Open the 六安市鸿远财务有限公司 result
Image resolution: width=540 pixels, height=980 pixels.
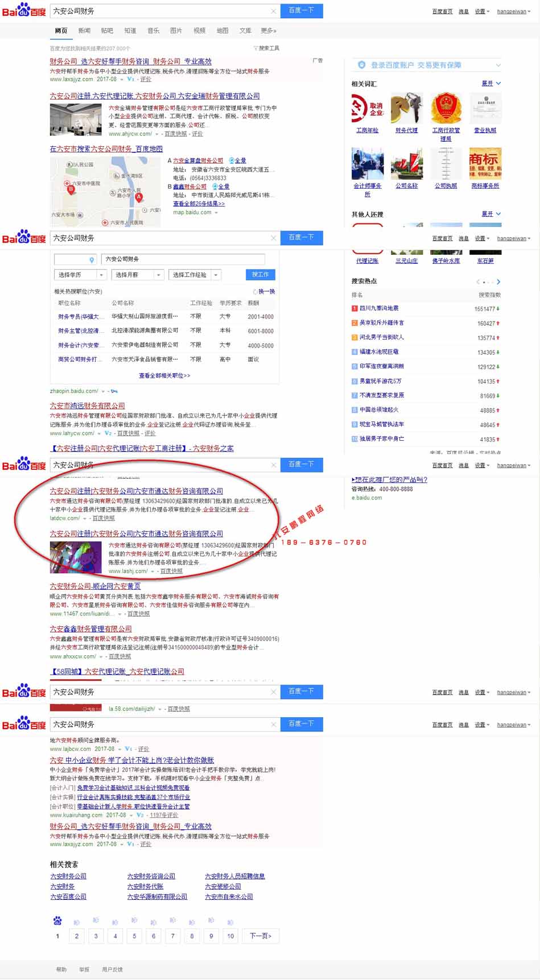(x=87, y=406)
